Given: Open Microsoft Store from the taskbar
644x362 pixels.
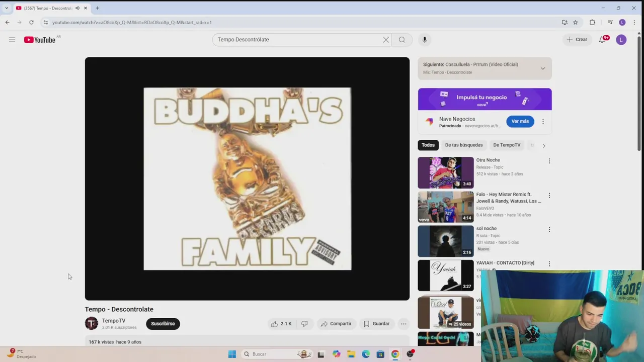Looking at the screenshot, I should point(380,354).
